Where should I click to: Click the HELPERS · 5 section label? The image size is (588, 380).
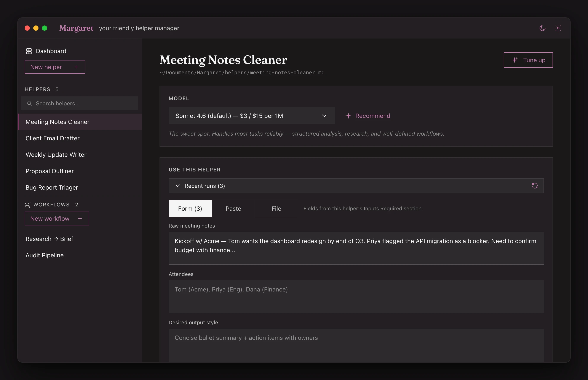pyautogui.click(x=42, y=89)
